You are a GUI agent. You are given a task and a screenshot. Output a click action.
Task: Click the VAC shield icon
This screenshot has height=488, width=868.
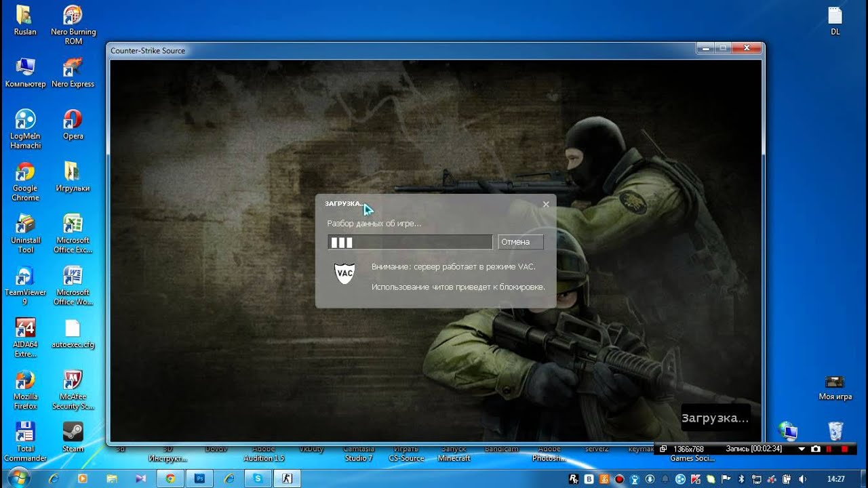click(x=345, y=272)
